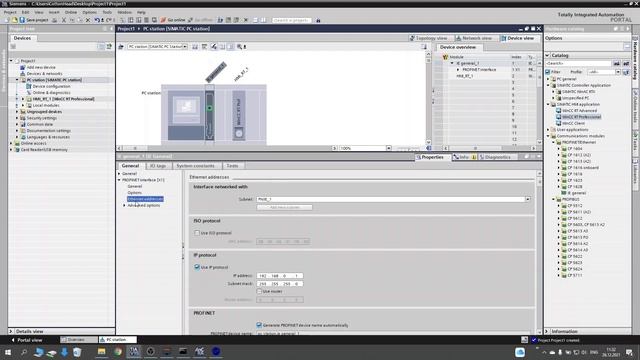640x360 pixels.
Task: Expand HMI_RT_1 node in project tree
Action: coord(23,99)
